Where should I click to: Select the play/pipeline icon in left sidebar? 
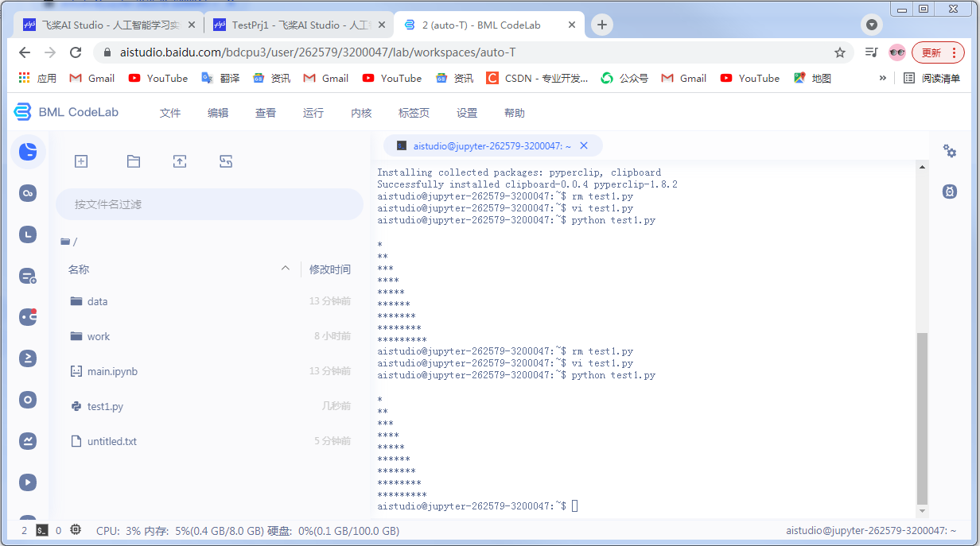pyautogui.click(x=28, y=482)
